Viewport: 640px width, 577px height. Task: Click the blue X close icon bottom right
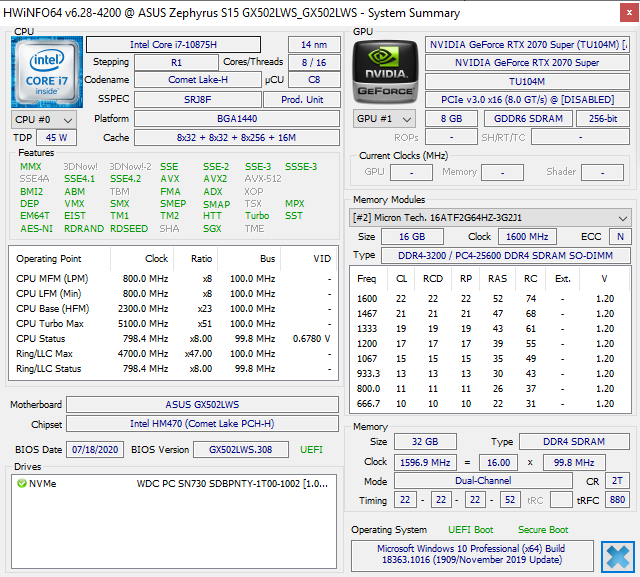(618, 557)
